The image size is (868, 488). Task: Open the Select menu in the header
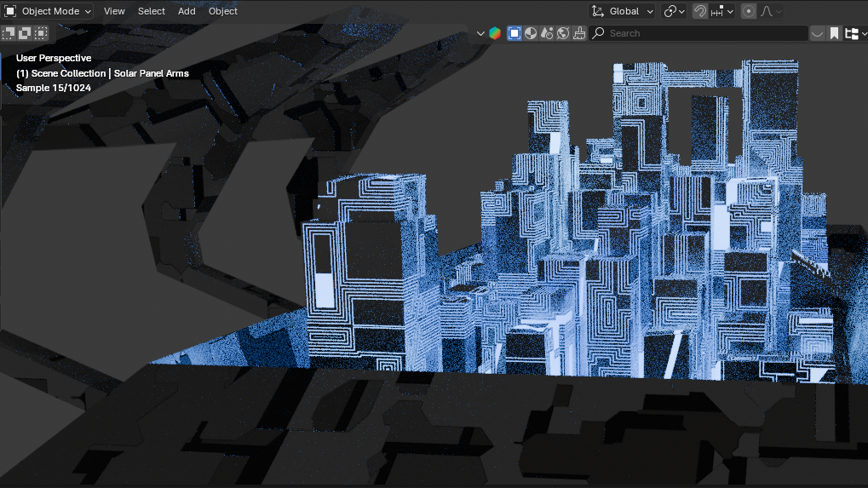point(152,11)
